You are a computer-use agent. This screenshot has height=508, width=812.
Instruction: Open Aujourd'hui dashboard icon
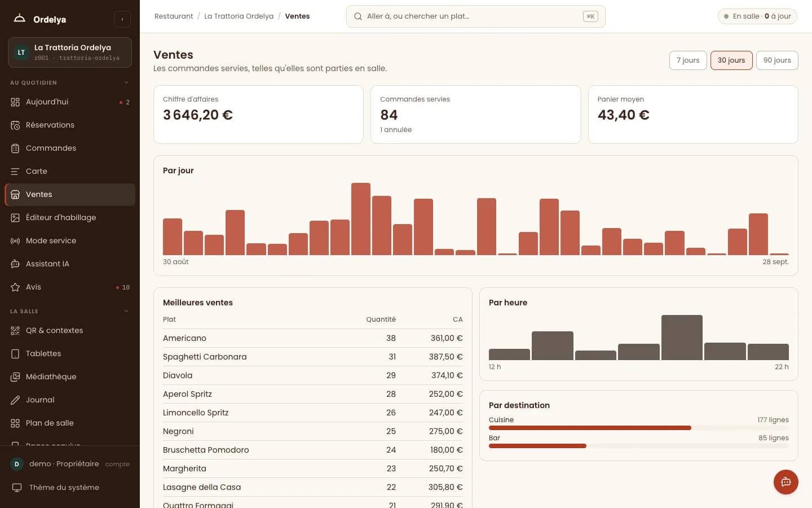click(15, 102)
